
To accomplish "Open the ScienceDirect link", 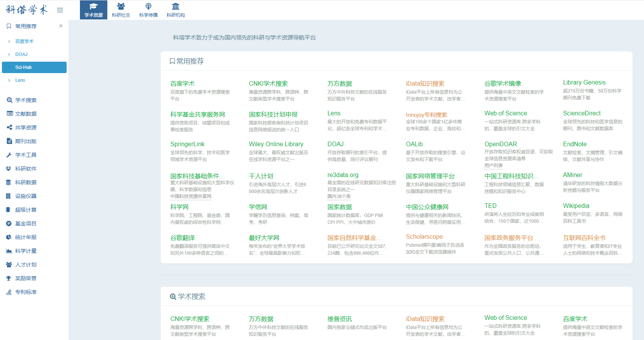I will click(x=582, y=113).
